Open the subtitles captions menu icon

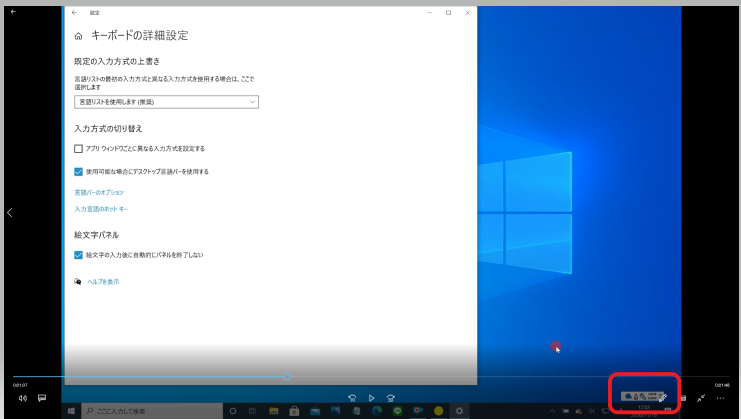[x=42, y=398]
